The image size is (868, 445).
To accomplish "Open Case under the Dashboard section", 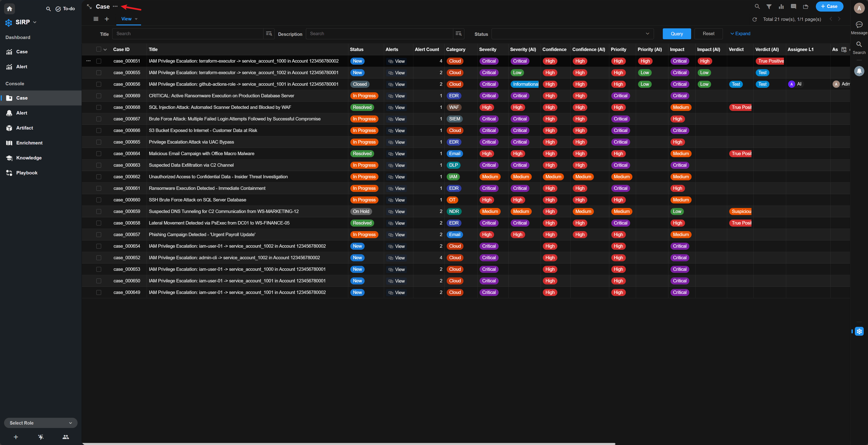I will [41, 51].
